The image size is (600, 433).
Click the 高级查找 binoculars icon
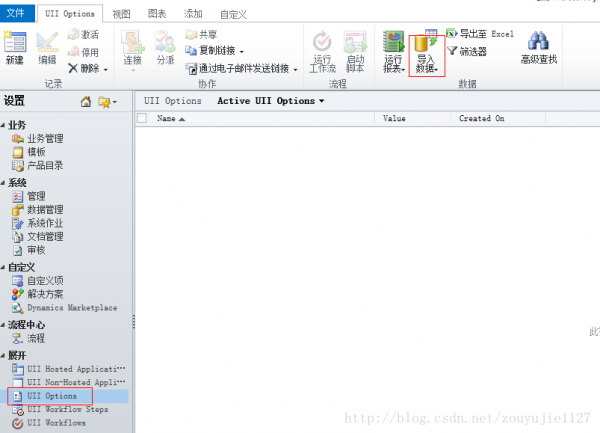pyautogui.click(x=538, y=41)
